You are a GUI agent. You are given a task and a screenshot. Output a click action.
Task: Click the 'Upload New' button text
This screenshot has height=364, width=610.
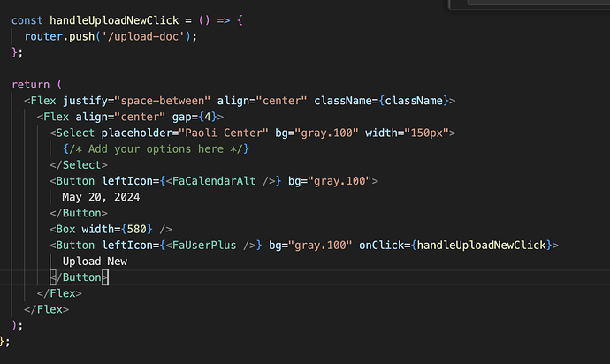point(95,262)
